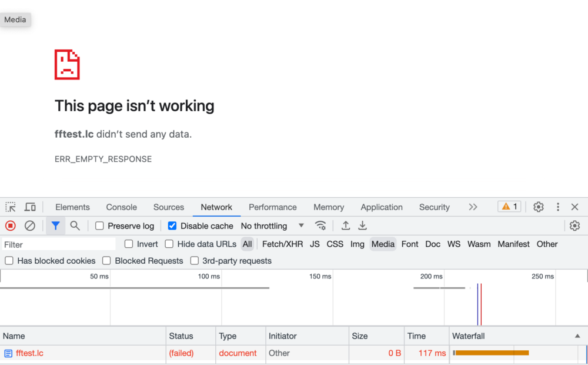Uncheck the Disable cache checkbox
Viewport: 588px width, 365px height.
pos(172,226)
